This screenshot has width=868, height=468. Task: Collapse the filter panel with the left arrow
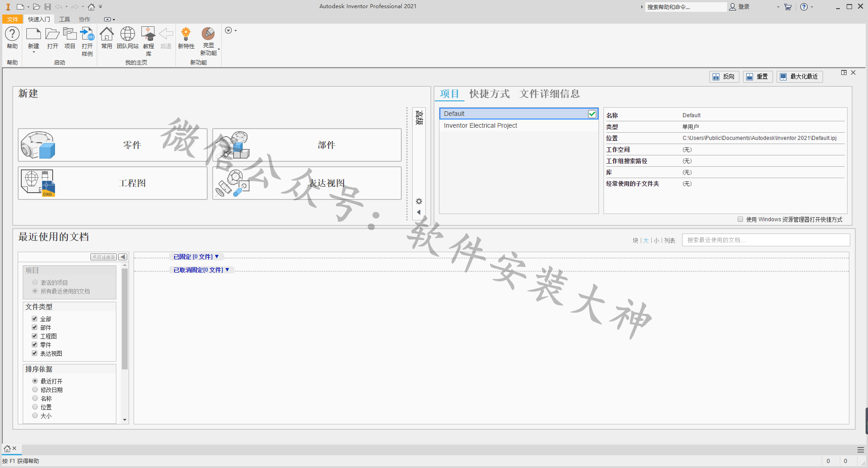coord(123,257)
